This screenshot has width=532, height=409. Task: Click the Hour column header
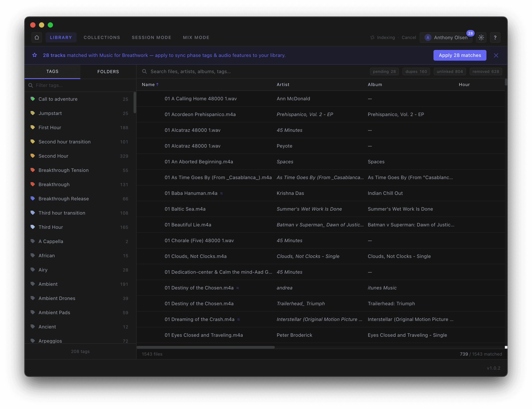tap(464, 85)
